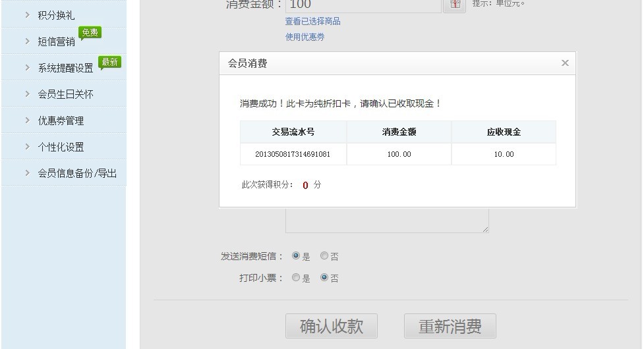
Task: Choose 是 for 打印小票
Action: pyautogui.click(x=296, y=278)
